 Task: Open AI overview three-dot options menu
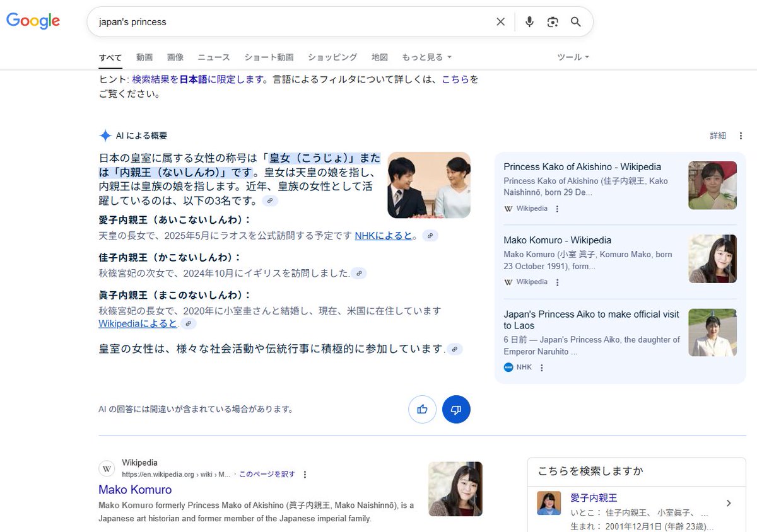tap(741, 136)
